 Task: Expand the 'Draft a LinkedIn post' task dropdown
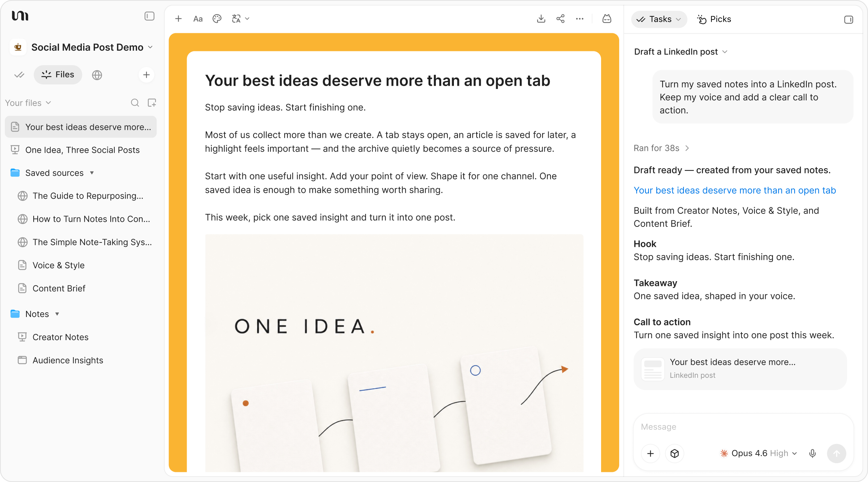click(681, 52)
